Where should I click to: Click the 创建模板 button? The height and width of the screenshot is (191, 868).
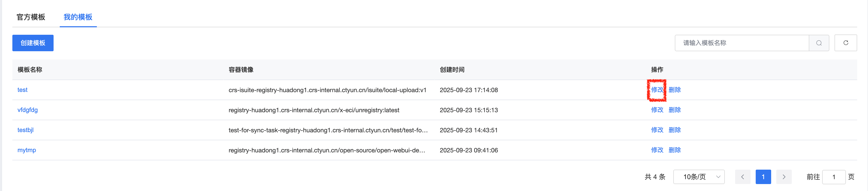[x=33, y=43]
